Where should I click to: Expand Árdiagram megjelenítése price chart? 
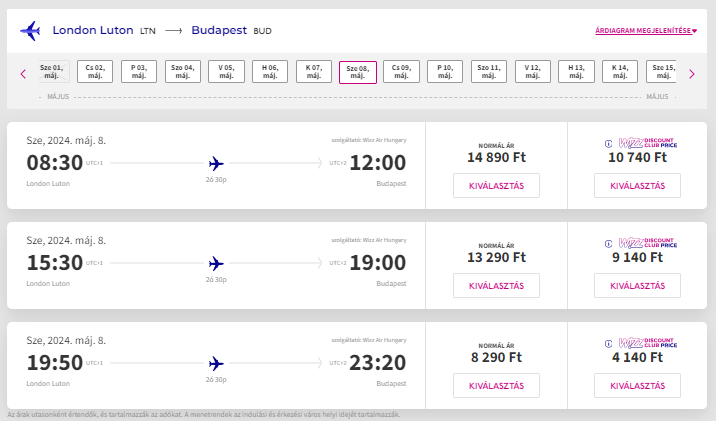pyautogui.click(x=645, y=31)
